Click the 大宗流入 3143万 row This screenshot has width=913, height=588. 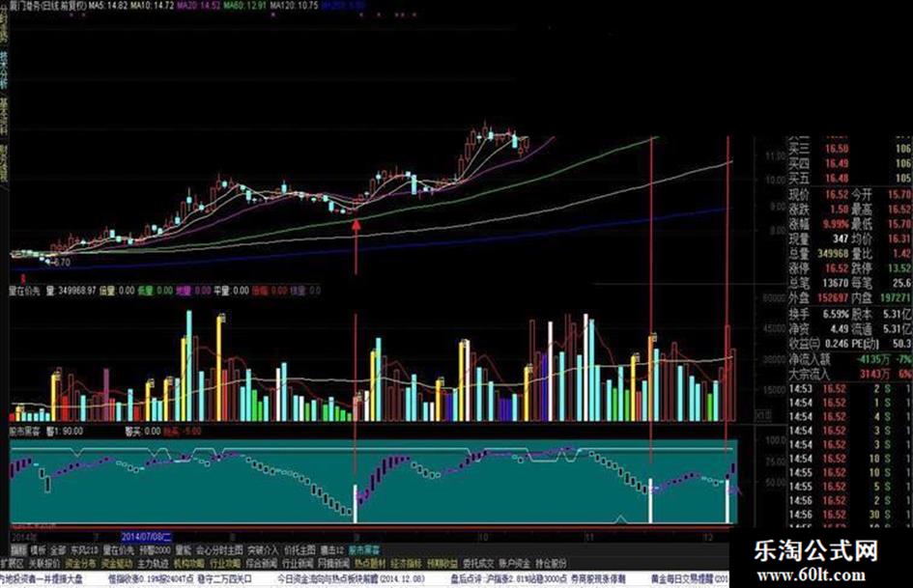pos(850,374)
